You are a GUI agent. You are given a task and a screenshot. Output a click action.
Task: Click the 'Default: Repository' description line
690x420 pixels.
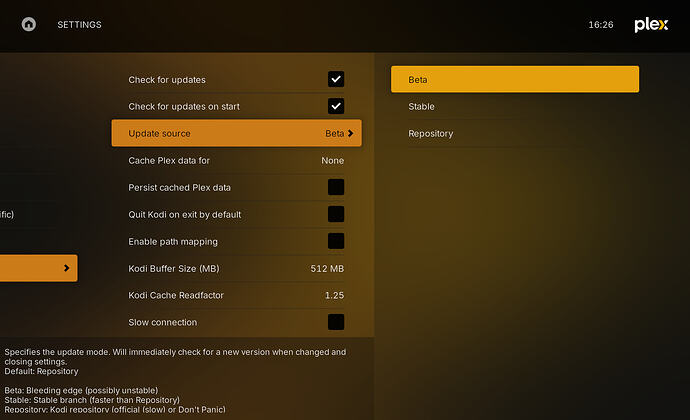click(41, 371)
